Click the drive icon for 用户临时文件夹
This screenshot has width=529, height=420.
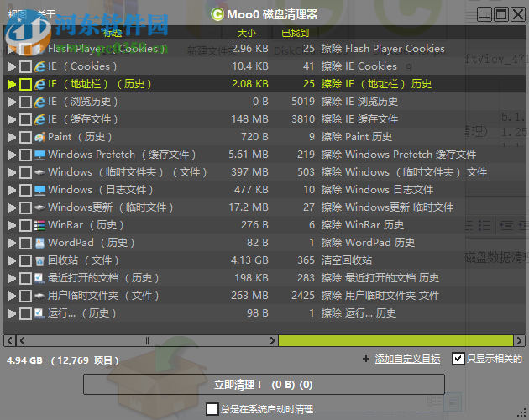[x=39, y=296]
